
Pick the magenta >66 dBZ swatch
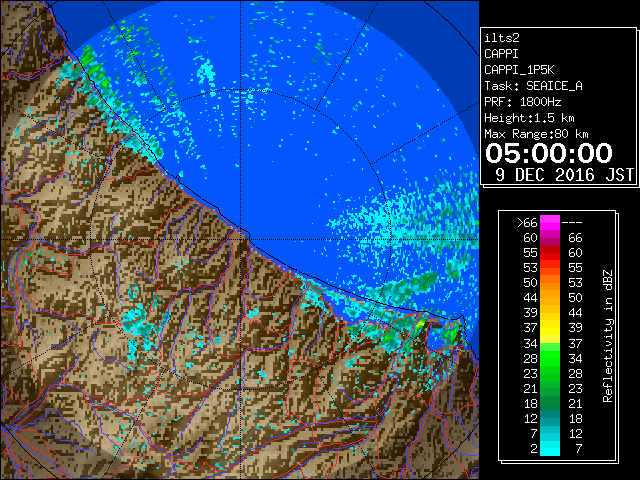(550, 223)
